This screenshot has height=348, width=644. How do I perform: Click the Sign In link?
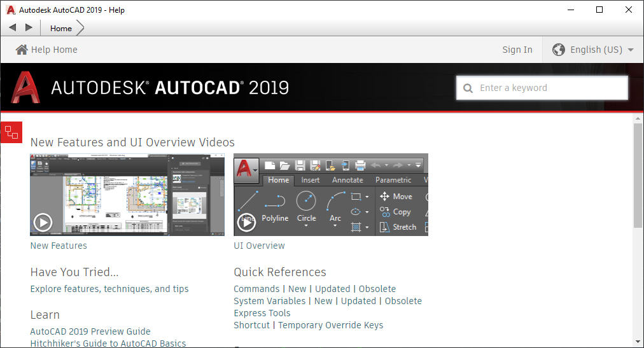tap(517, 50)
